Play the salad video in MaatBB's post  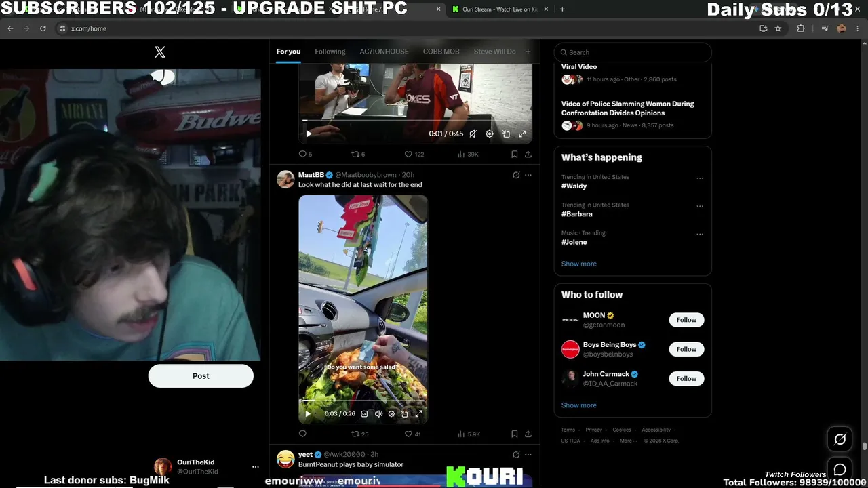click(308, 414)
